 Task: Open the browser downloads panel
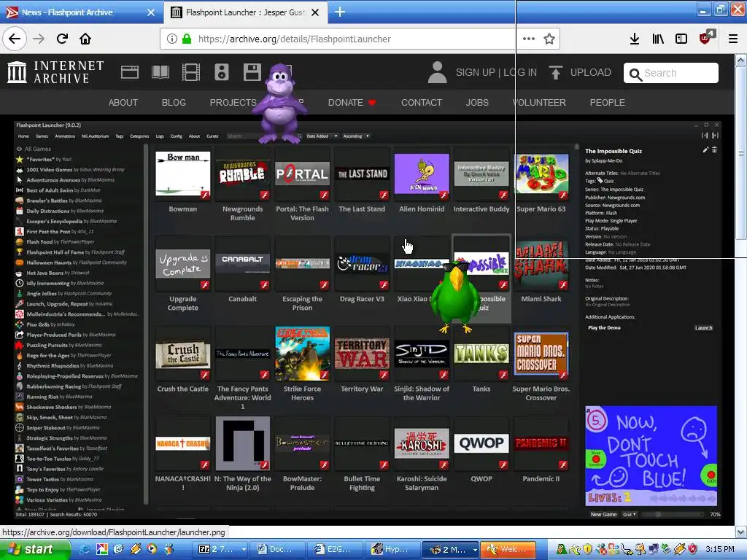click(635, 39)
